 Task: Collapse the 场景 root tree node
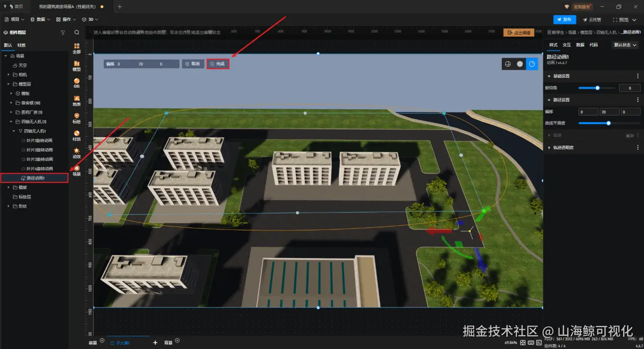tap(6, 56)
